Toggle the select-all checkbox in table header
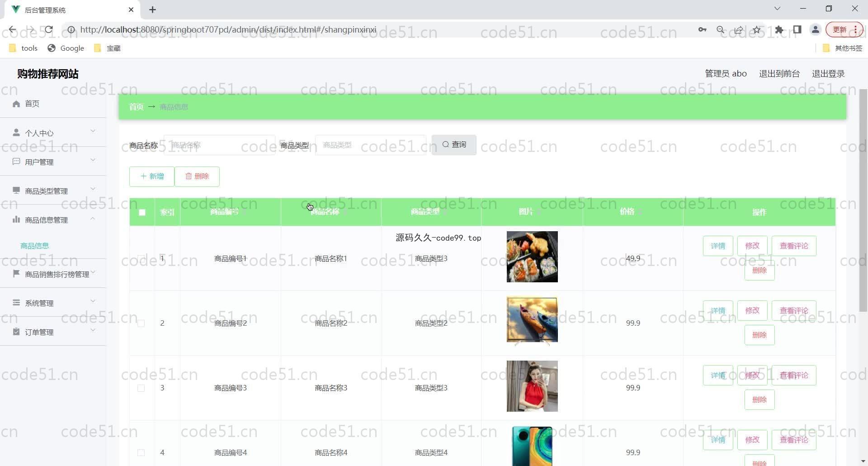This screenshot has height=466, width=868. tap(142, 212)
